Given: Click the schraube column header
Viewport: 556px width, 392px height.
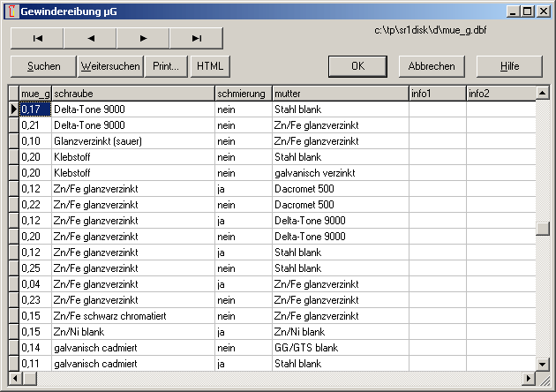Looking at the screenshot, I should click(x=132, y=93).
